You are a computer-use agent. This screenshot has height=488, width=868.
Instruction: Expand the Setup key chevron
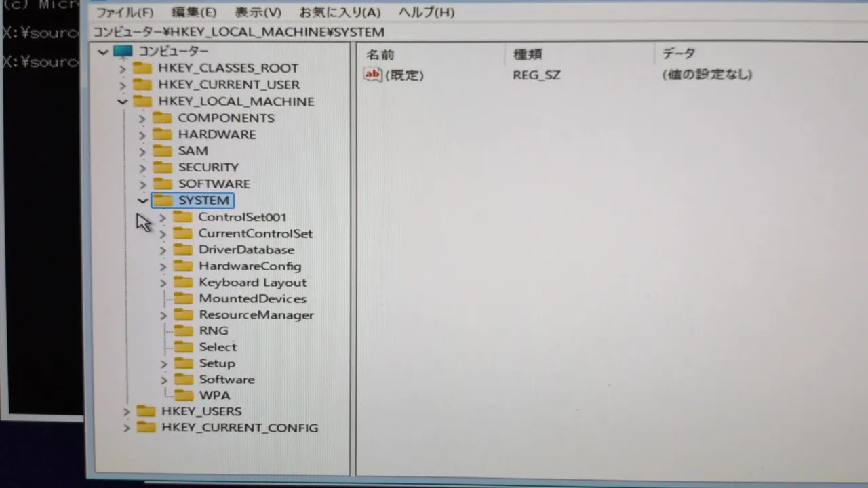pyautogui.click(x=163, y=364)
